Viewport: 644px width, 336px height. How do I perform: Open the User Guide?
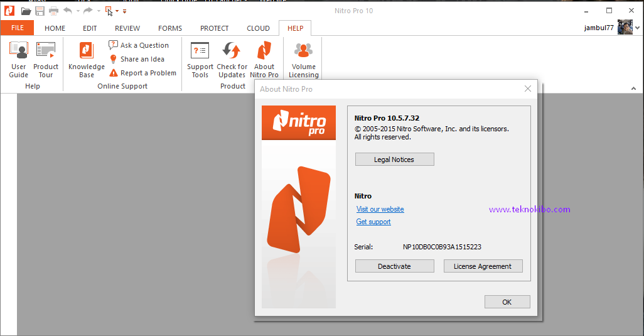point(18,60)
